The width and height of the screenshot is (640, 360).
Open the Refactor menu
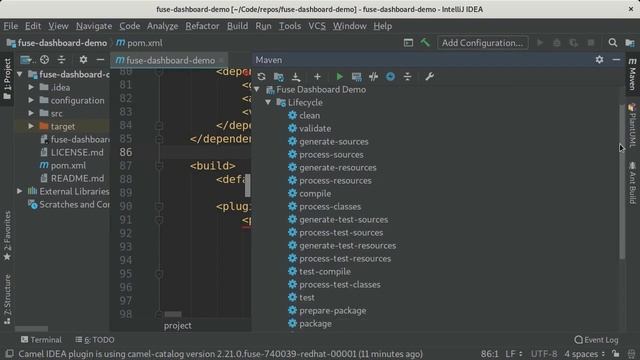(x=202, y=26)
